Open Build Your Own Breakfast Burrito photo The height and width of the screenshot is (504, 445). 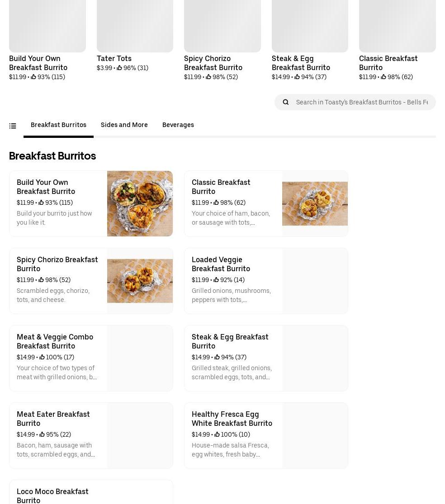pos(140,203)
